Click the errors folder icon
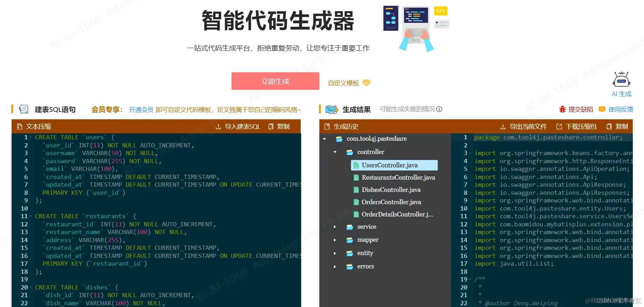This screenshot has height=307, width=644. tap(350, 267)
